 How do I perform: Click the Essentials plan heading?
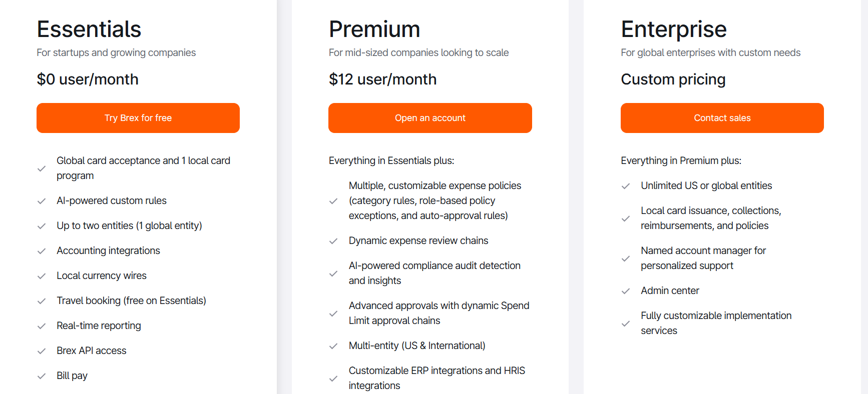click(x=89, y=29)
